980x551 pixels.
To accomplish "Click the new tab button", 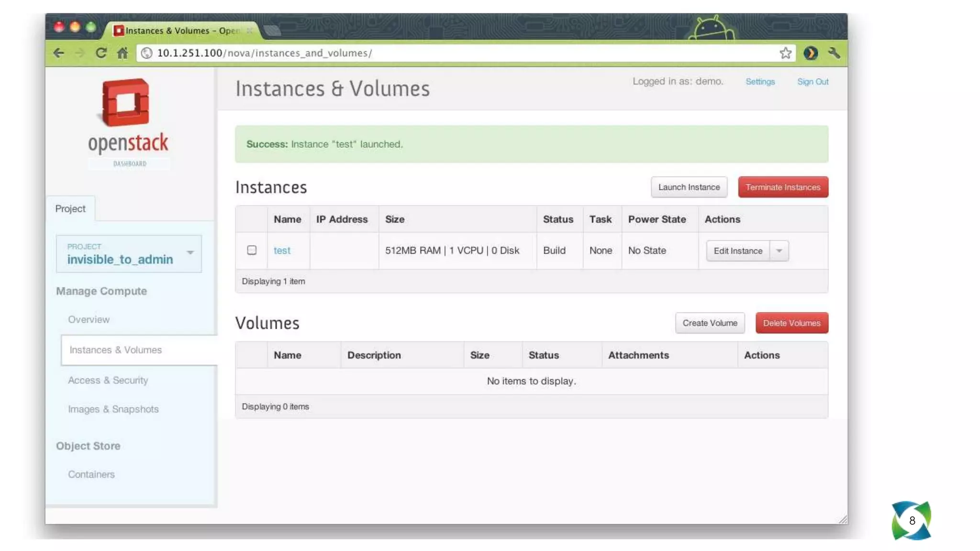I will pos(272,31).
